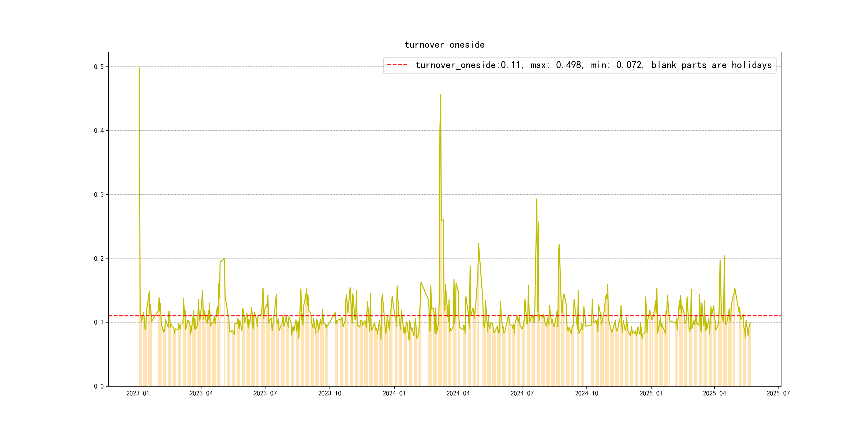This screenshot has height=434, width=868.
Task: Click the 2025-07 x-axis tick label
Action: (778, 394)
